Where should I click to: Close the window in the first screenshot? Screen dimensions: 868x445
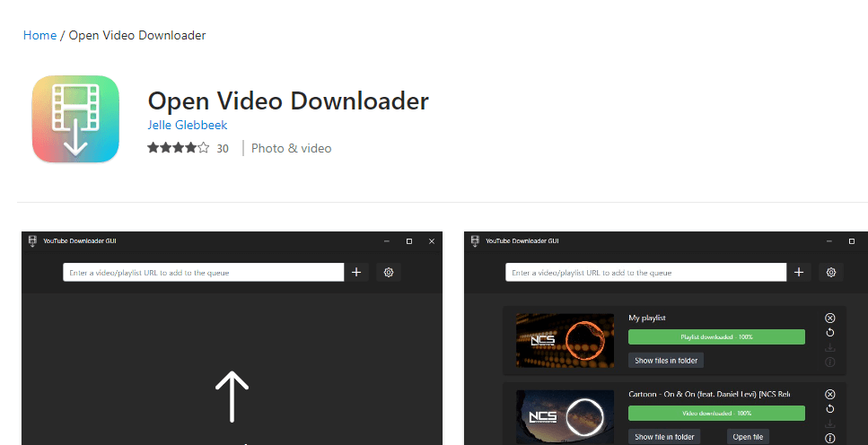point(432,241)
